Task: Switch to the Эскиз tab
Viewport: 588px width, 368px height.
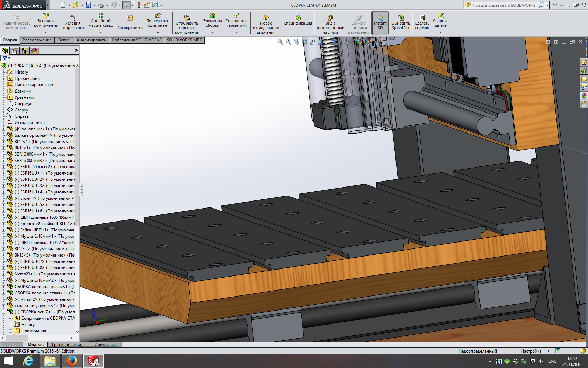Action: pyautogui.click(x=64, y=40)
